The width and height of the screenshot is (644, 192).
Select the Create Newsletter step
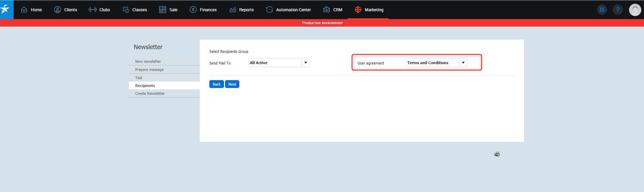(150, 93)
